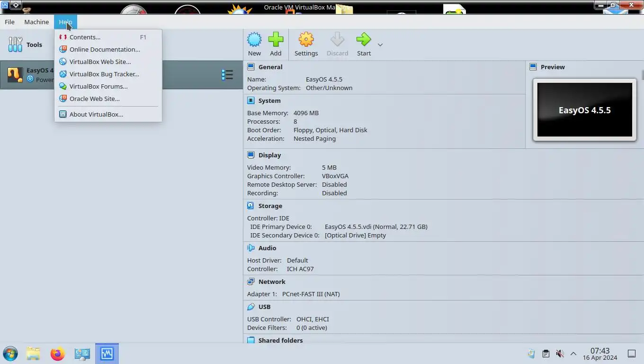Launch Firefox from the taskbar
Image resolution: width=644 pixels, height=364 pixels.
coord(57,354)
